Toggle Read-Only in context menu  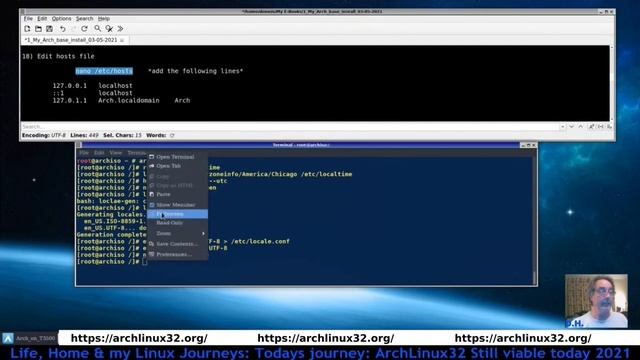point(178,223)
